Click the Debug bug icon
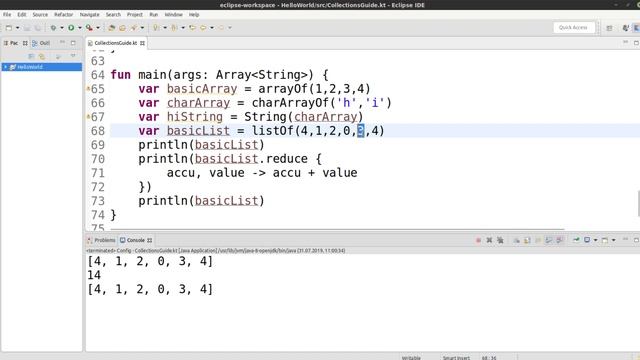Viewport: 640px width, 360px height. pyautogui.click(x=53, y=28)
